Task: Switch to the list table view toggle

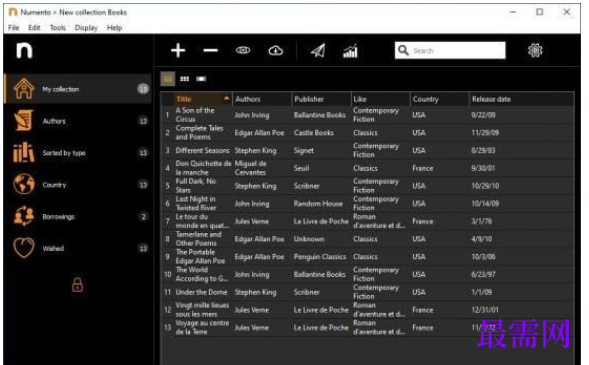Action: (x=168, y=79)
